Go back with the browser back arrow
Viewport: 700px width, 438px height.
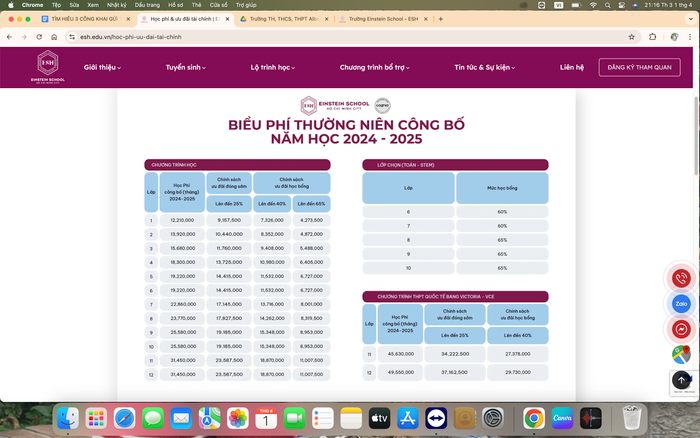tap(9, 37)
